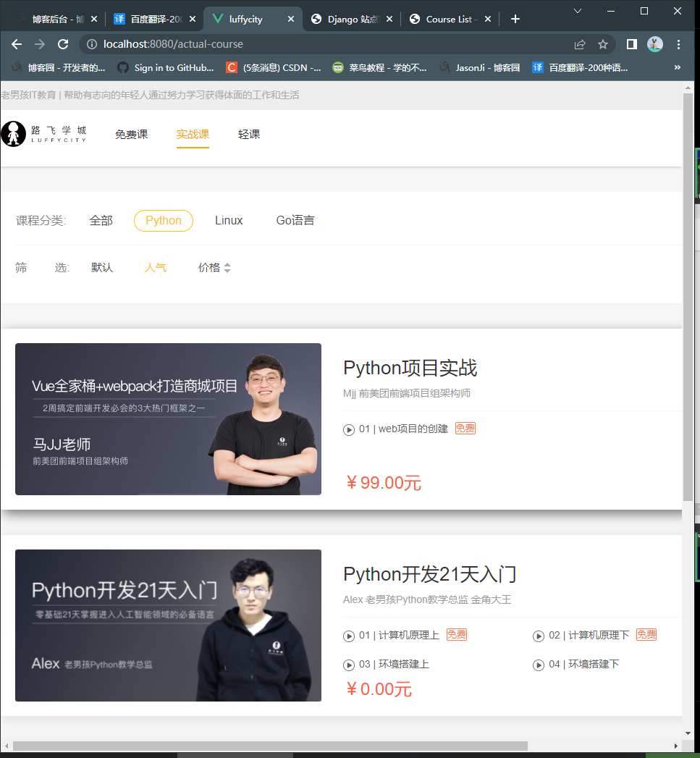
Task: Open the 菜鸟教程 bookmark
Action: tap(380, 67)
